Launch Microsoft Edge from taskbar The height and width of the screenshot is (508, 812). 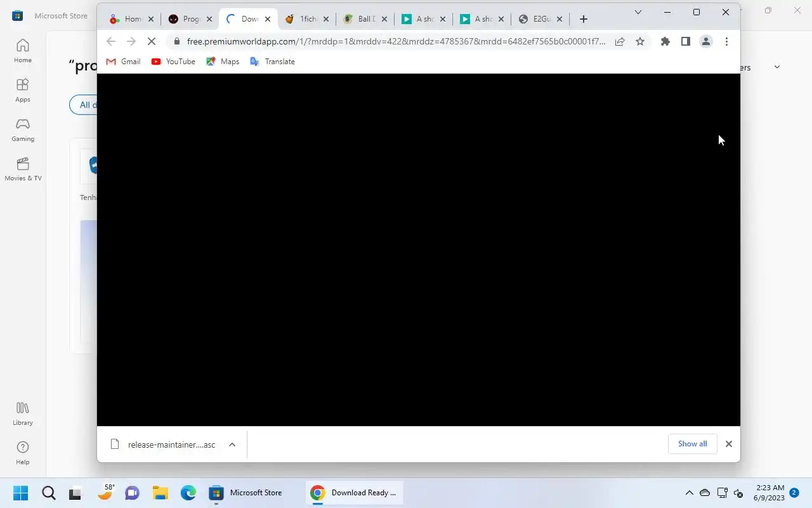pyautogui.click(x=188, y=493)
